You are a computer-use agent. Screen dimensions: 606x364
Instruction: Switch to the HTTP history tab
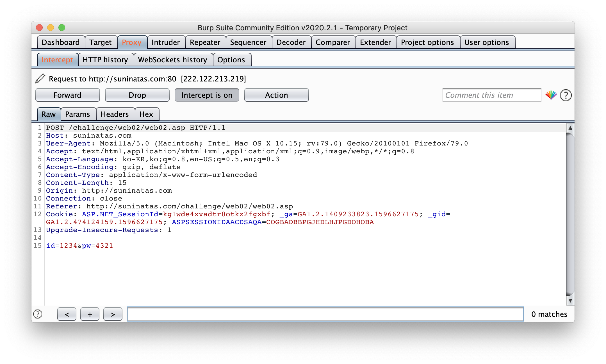click(105, 60)
